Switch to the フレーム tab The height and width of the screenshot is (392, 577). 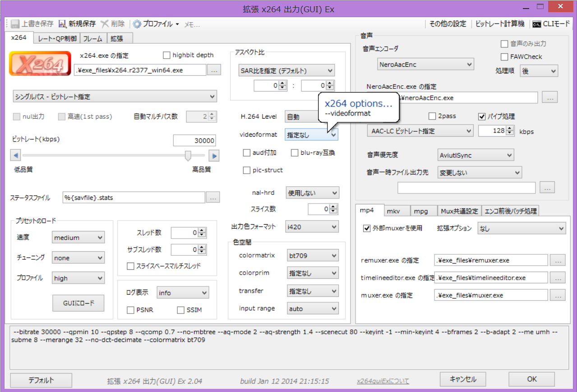93,38
